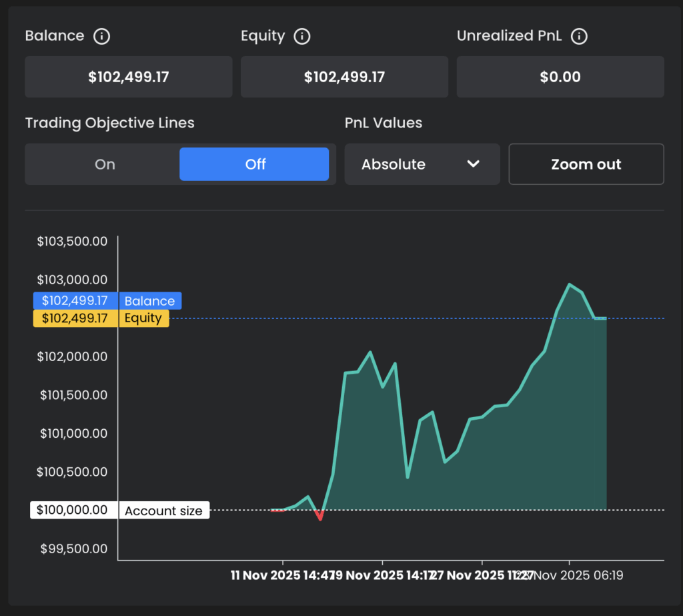
Task: Click the highest peak of equity curve
Action: (x=569, y=284)
